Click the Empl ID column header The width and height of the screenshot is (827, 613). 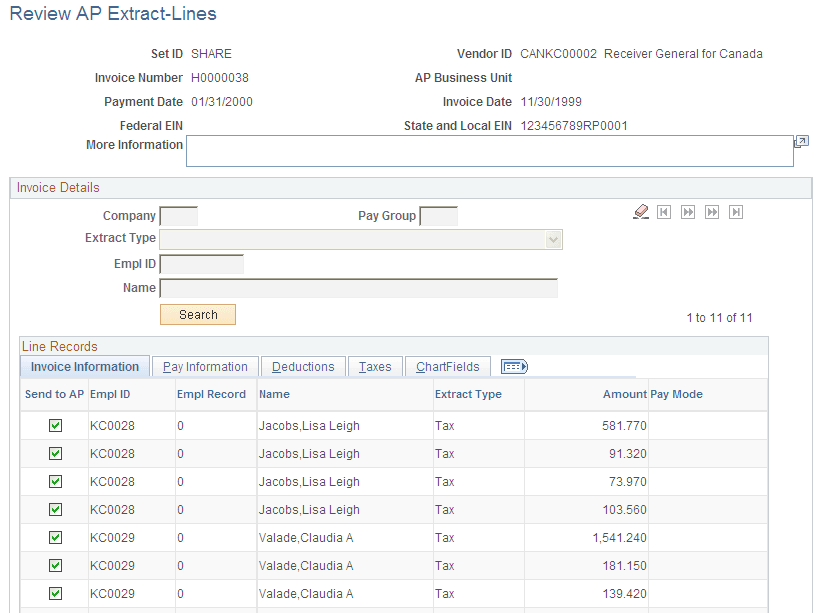coord(110,394)
